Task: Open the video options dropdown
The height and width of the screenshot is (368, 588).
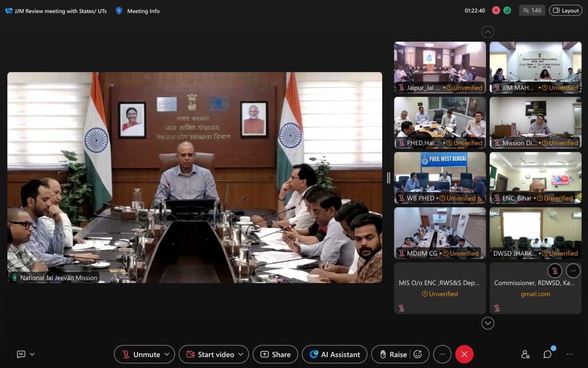Action: [x=240, y=354]
